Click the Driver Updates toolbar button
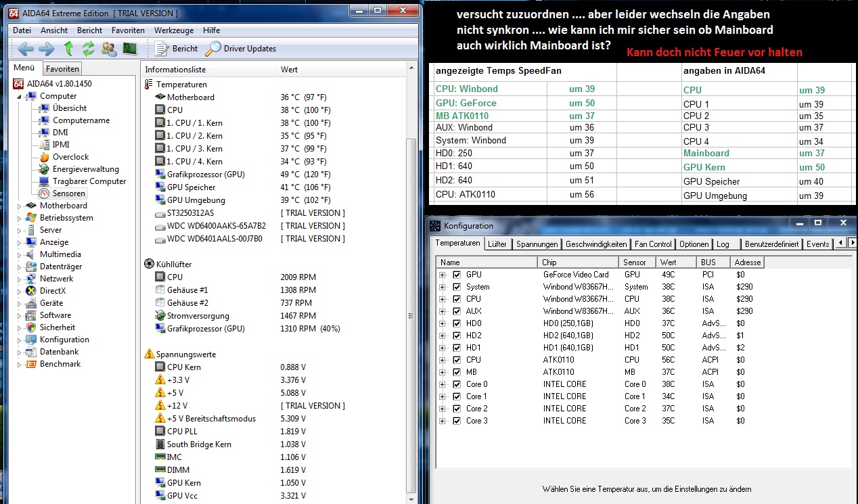The height and width of the screenshot is (504, 858). 242,49
